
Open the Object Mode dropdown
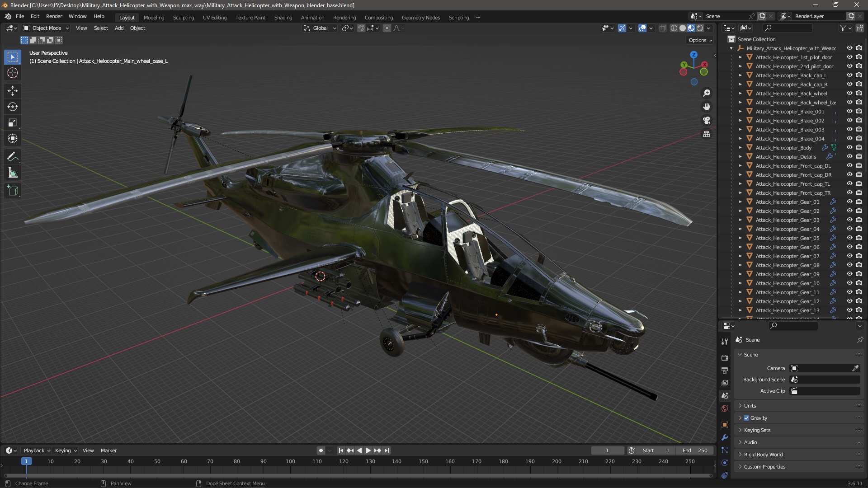pyautogui.click(x=46, y=28)
